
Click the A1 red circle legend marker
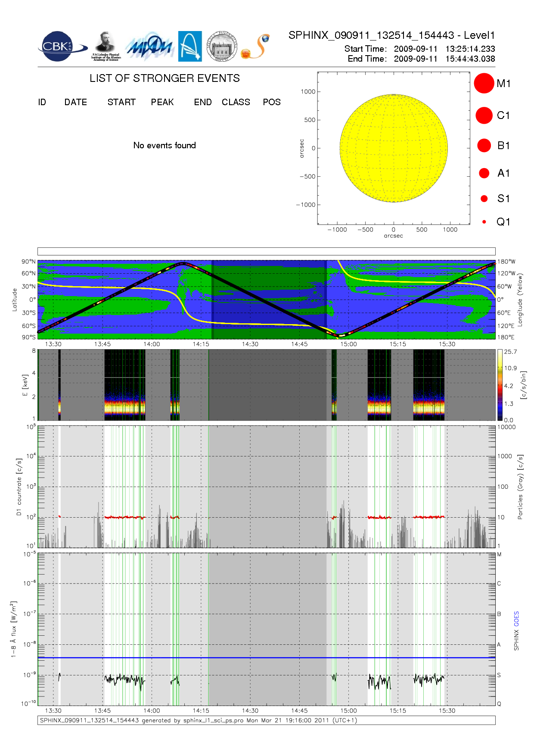(484, 173)
